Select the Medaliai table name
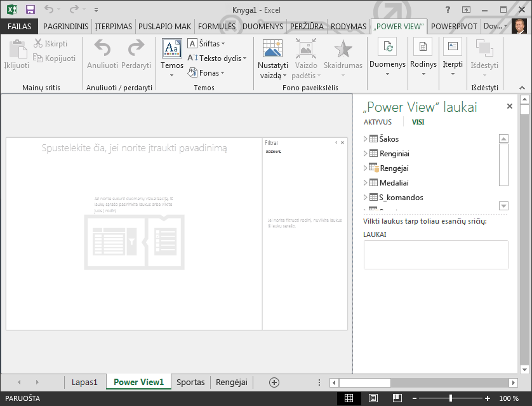 pos(394,182)
